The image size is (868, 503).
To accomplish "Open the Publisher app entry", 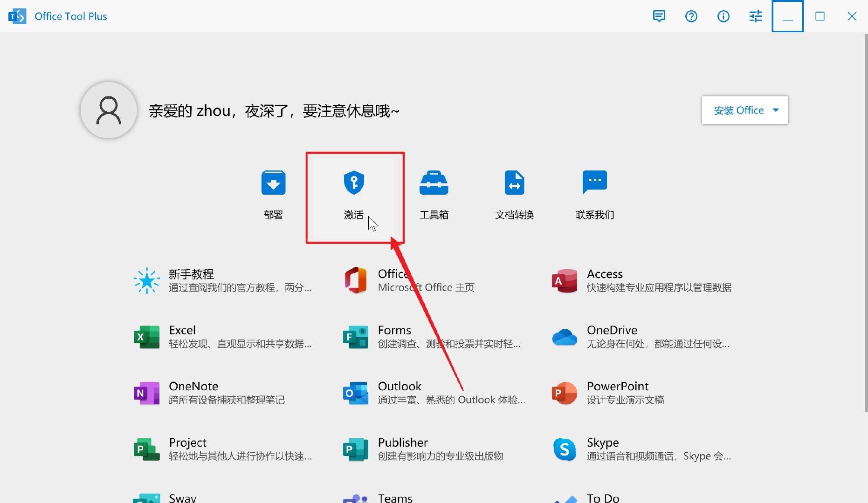I will [423, 449].
